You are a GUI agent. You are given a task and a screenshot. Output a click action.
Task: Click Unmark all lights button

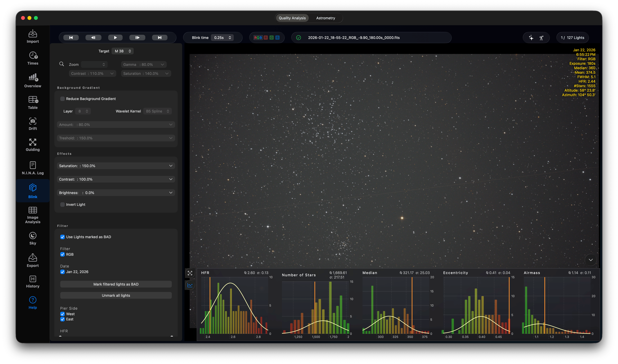click(116, 295)
